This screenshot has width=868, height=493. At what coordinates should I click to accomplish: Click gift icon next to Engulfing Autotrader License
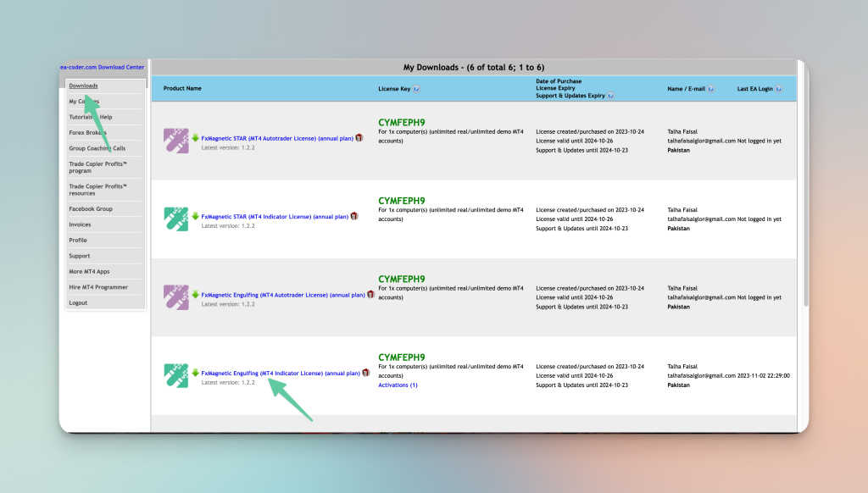(x=370, y=295)
